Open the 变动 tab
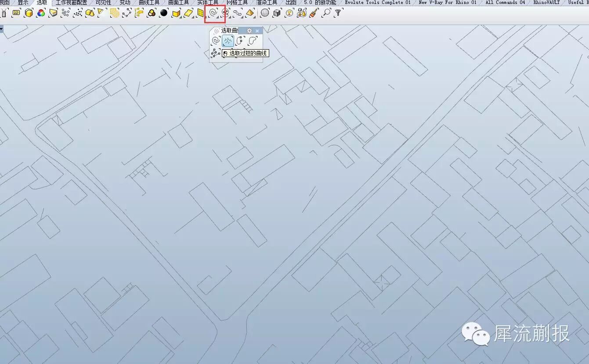 125,3
